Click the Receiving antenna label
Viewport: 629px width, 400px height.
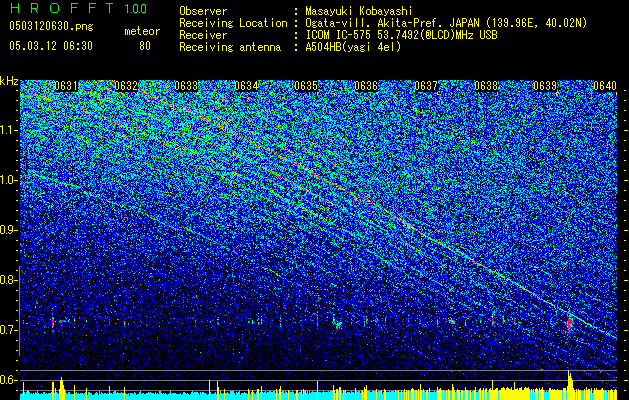pos(230,47)
